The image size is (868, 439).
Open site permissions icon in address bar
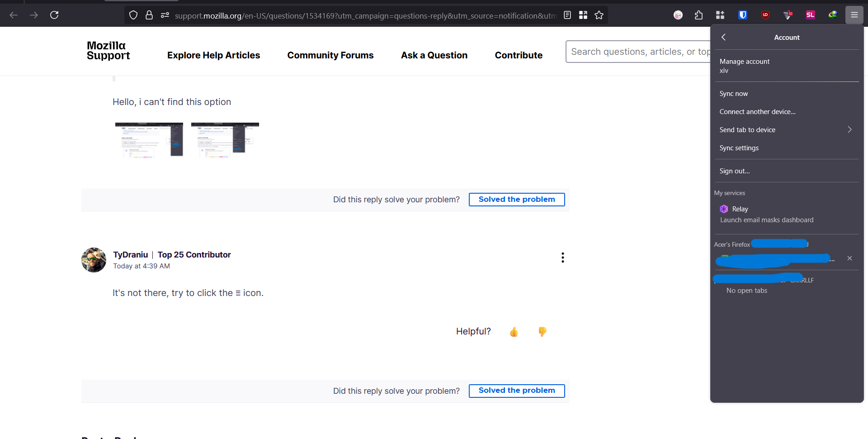click(x=165, y=15)
